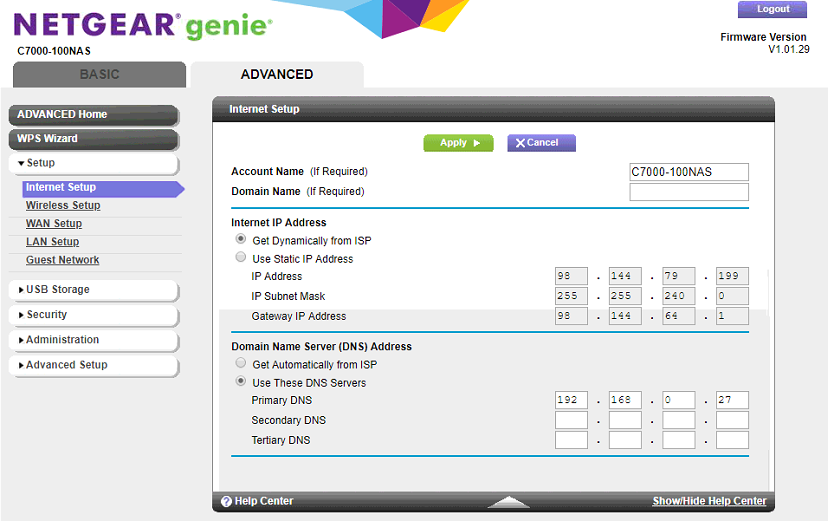The image size is (828, 521).
Task: Log out using the Logout button
Action: (772, 10)
